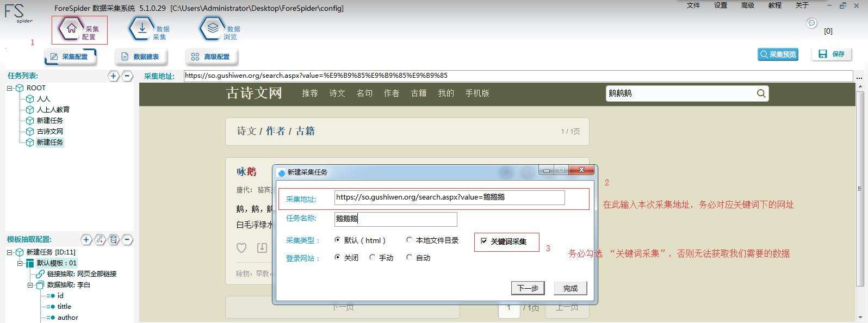Click the main 采集地址 URL bar
The height and width of the screenshot is (323, 868).
coord(518,76)
